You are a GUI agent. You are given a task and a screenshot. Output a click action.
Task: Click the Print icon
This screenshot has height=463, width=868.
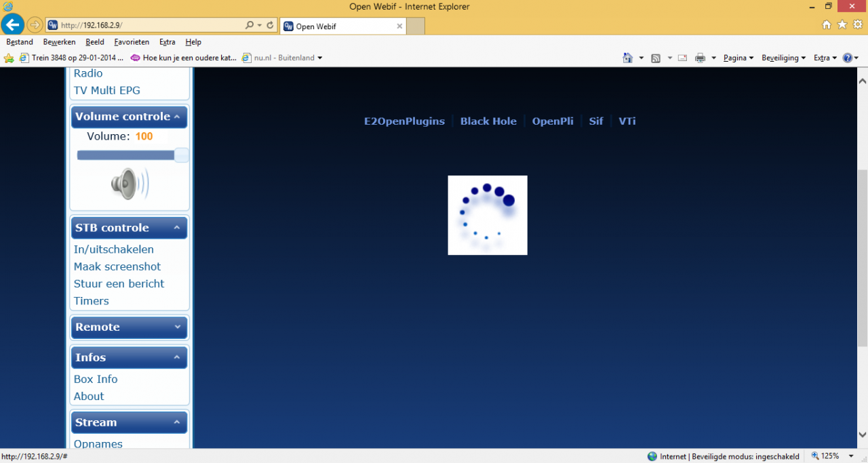(x=701, y=58)
